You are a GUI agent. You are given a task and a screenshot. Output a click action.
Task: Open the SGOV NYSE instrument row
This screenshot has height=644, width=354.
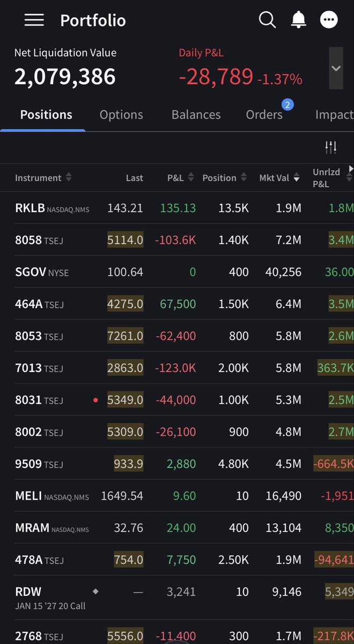pyautogui.click(x=177, y=272)
